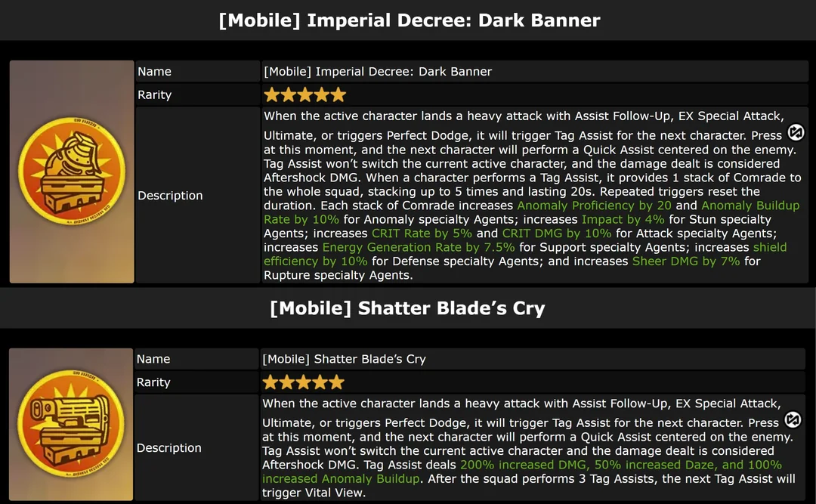
Task: Click the green 'Anomaly Proficiency by 20' text
Action: click(x=594, y=206)
